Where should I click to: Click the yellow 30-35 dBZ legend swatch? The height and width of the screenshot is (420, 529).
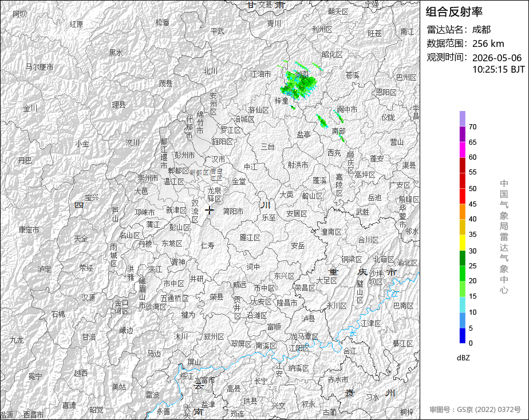(462, 243)
